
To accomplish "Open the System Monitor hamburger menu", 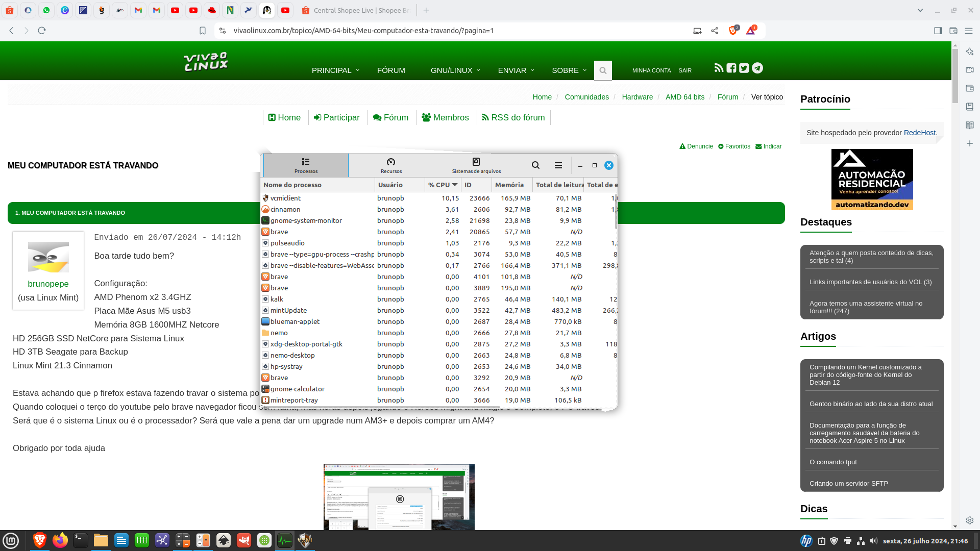I will pos(558,165).
